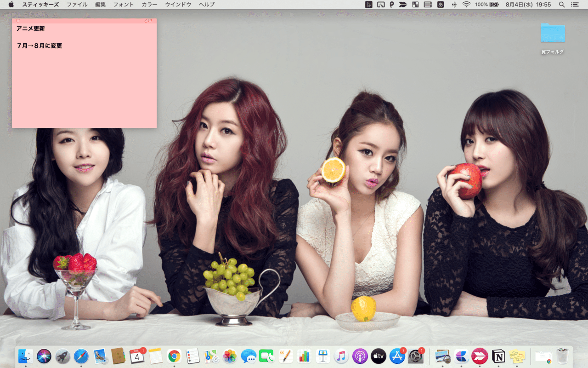This screenshot has height=368, width=588.
Task: Open Apple TV app in dock
Action: (x=379, y=356)
